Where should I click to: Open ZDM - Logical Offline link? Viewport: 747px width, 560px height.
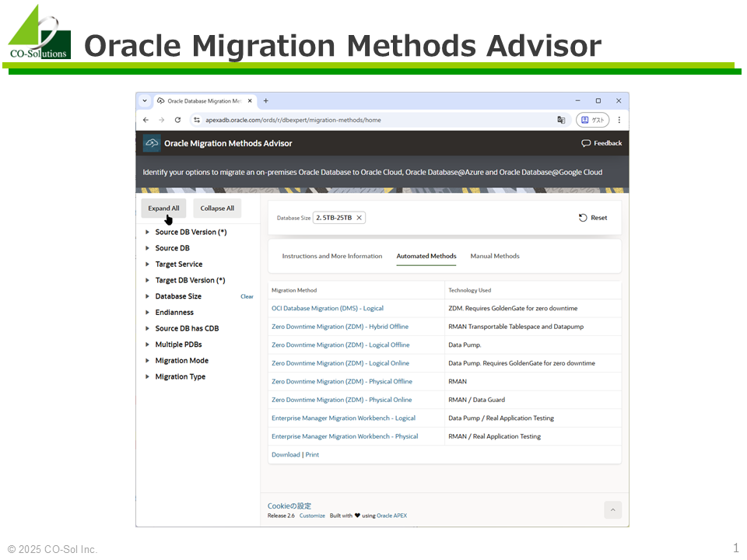click(340, 345)
